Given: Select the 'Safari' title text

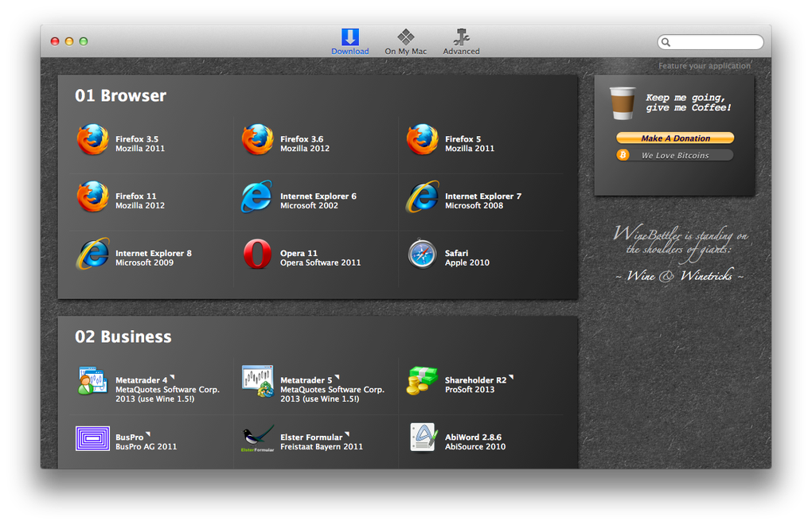Looking at the screenshot, I should coord(456,253).
